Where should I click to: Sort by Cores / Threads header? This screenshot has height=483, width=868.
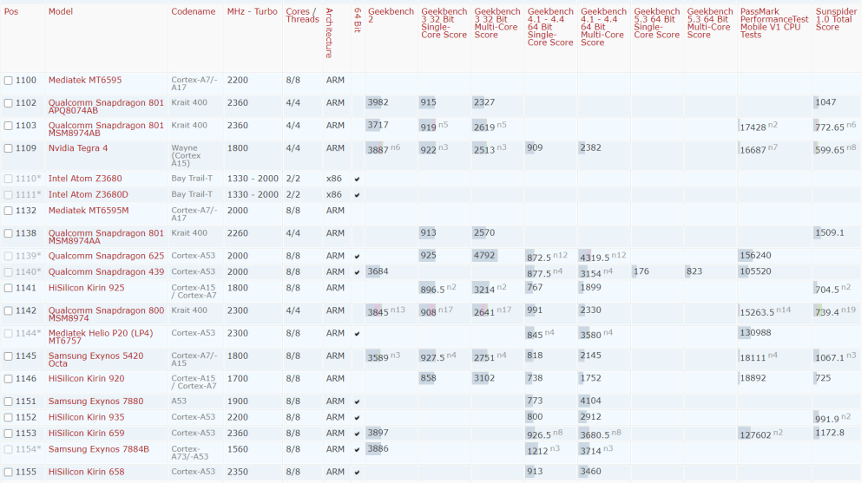point(302,16)
